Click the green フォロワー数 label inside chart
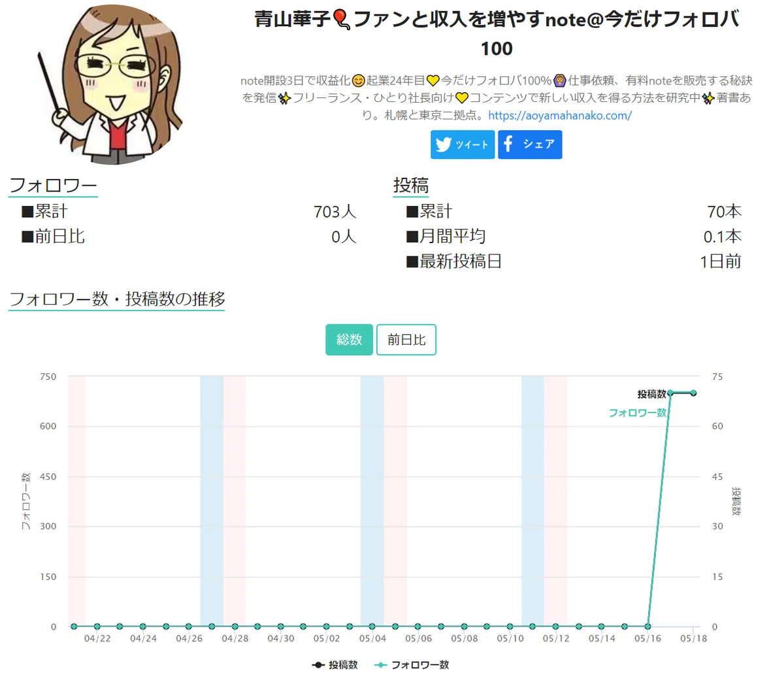The image size is (784, 689). (x=638, y=412)
